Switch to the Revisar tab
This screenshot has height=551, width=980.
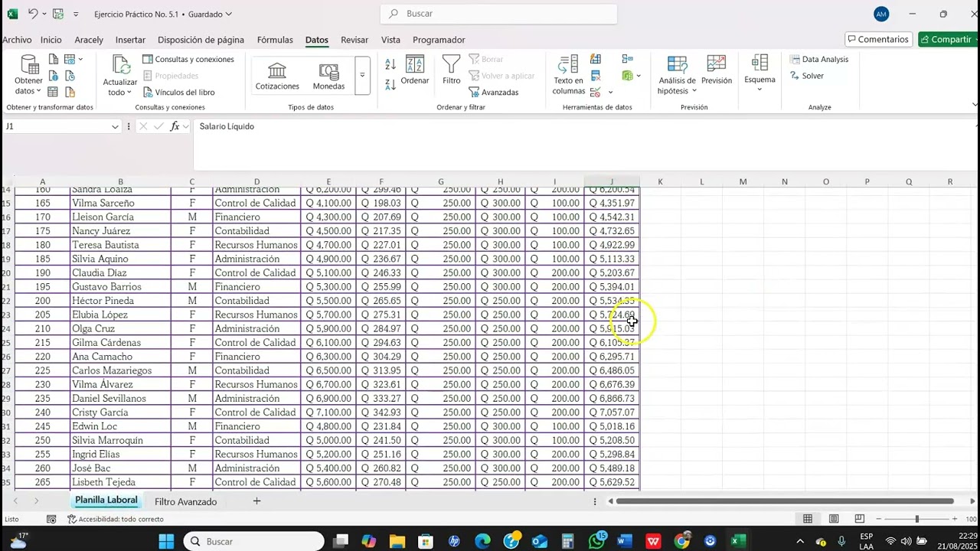pyautogui.click(x=354, y=40)
